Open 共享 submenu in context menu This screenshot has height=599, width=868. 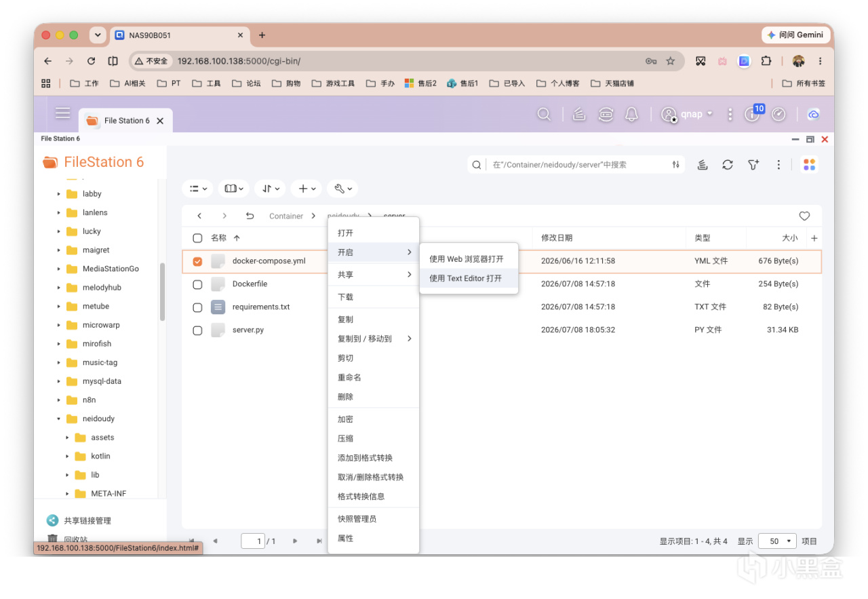click(x=374, y=275)
